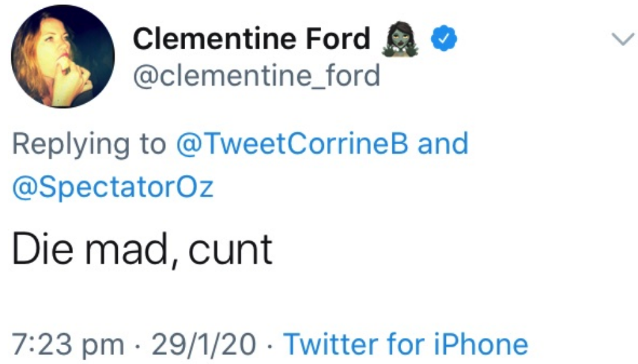This screenshot has height=364, width=638.
Task: Click the word "Ford" in display name
Action: 335,40
